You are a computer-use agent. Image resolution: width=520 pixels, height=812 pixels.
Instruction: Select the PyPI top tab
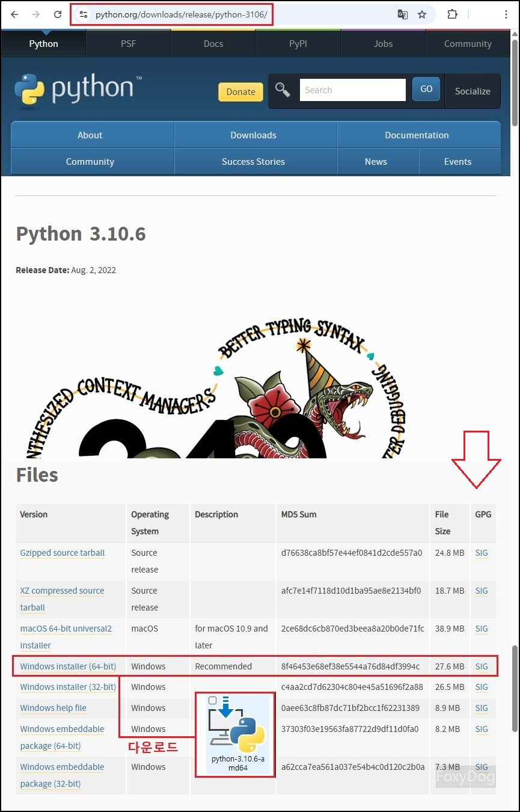pyautogui.click(x=298, y=44)
